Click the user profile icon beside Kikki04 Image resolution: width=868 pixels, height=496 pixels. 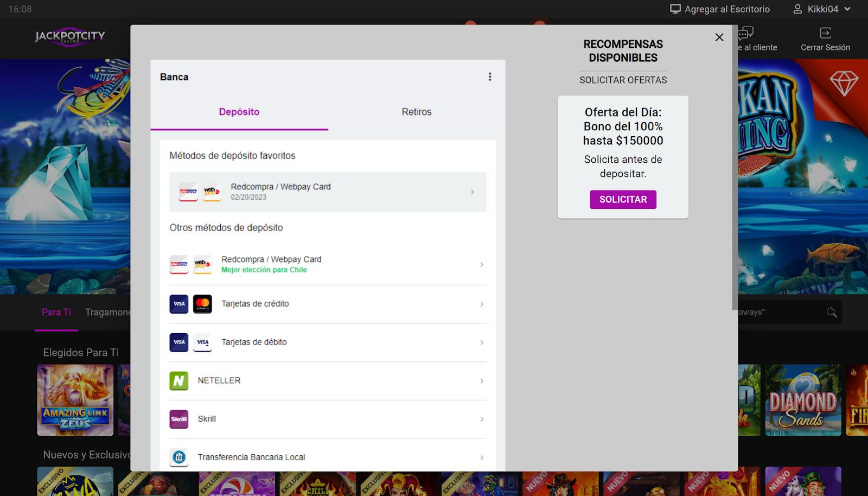pos(797,9)
